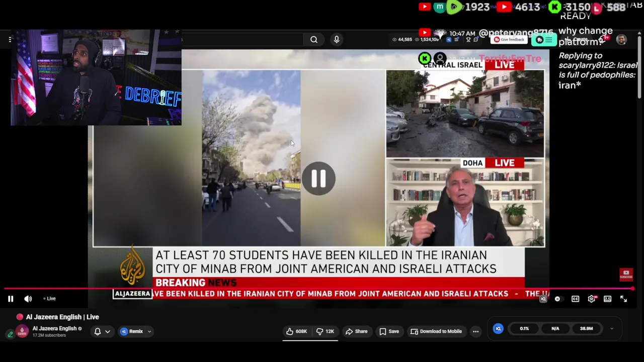644x362 pixels.
Task: Click the IQ icon in player controls
Action: (x=543, y=299)
